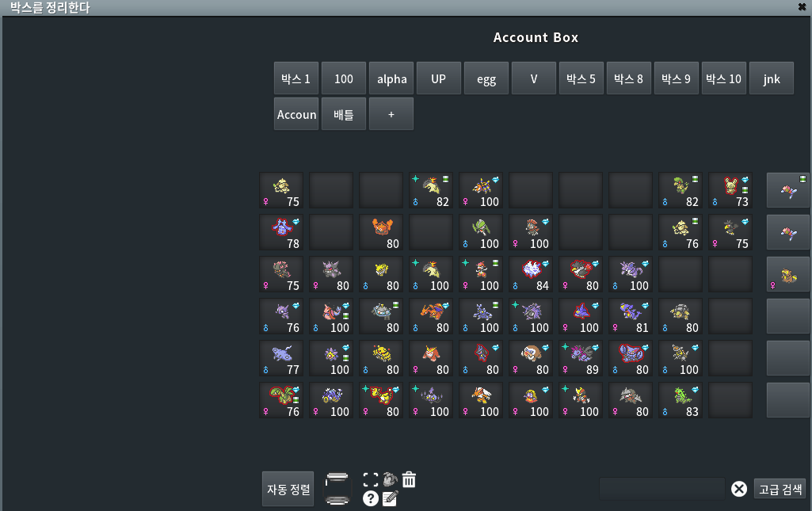Add a new box with the + tab
Viewport: 812px width, 511px height.
[x=391, y=114]
